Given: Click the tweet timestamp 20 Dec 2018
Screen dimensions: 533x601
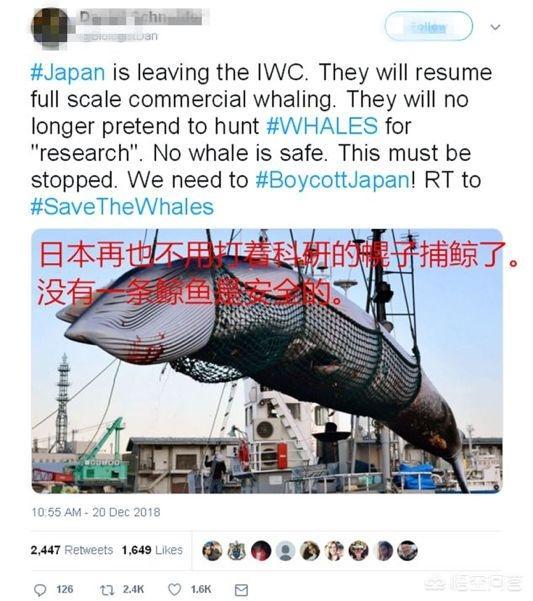Looking at the screenshot, I should click(96, 512).
